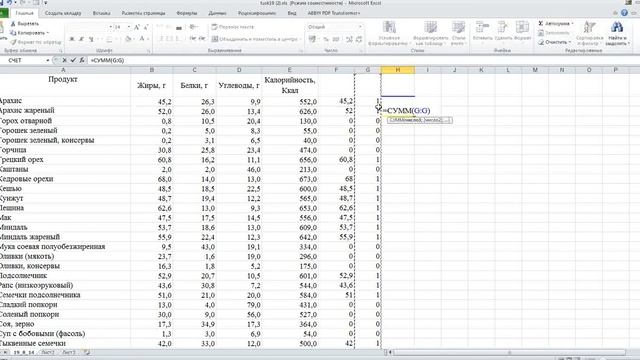Click the Clear (Очистить) eraser icon
The height and width of the screenshot is (360, 640).
[541, 42]
